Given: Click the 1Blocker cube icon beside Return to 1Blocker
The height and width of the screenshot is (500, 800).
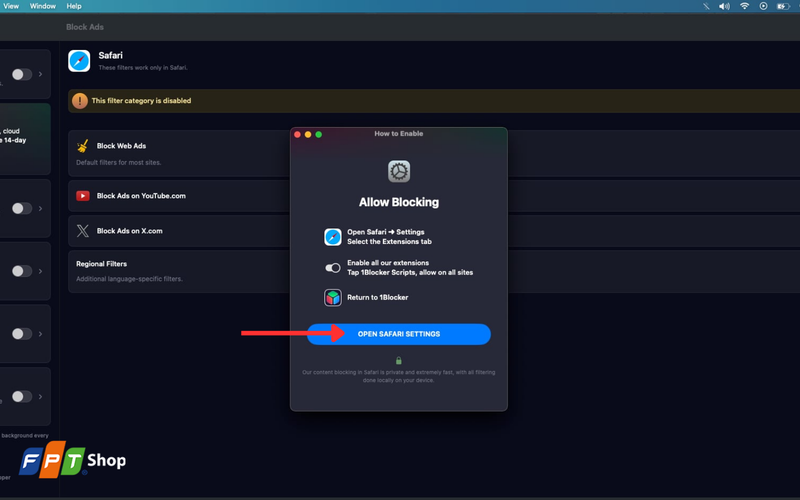Looking at the screenshot, I should click(x=333, y=297).
